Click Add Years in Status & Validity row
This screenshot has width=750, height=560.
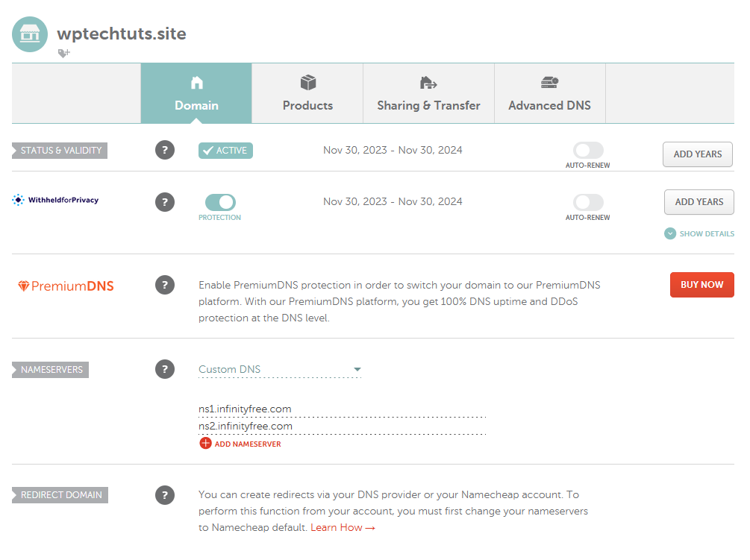tap(698, 154)
